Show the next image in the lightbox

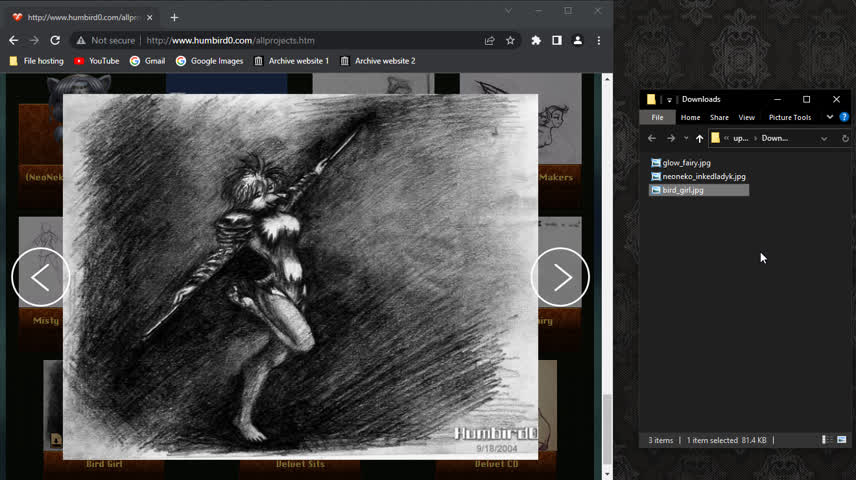[560, 277]
